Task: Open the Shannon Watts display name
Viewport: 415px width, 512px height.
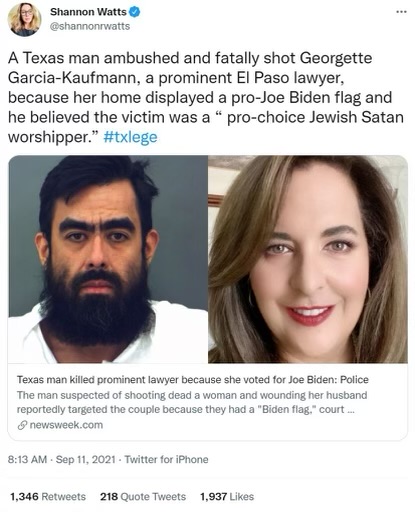Action: coord(88,12)
